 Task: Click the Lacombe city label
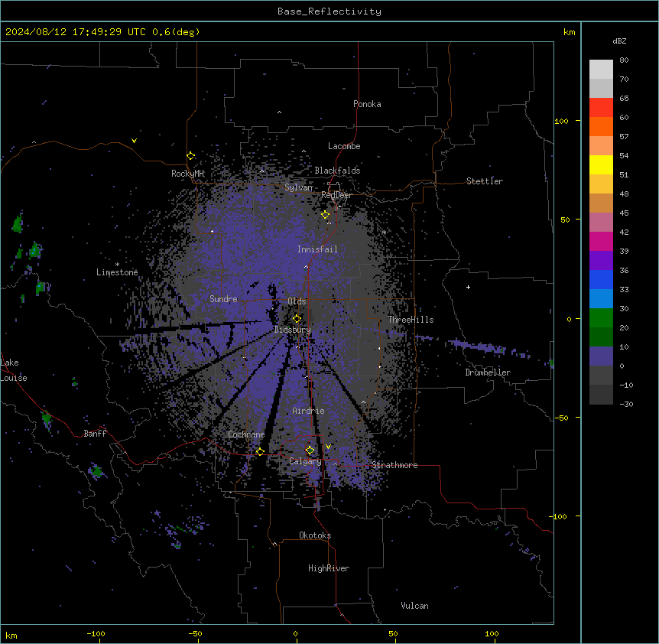click(x=344, y=146)
